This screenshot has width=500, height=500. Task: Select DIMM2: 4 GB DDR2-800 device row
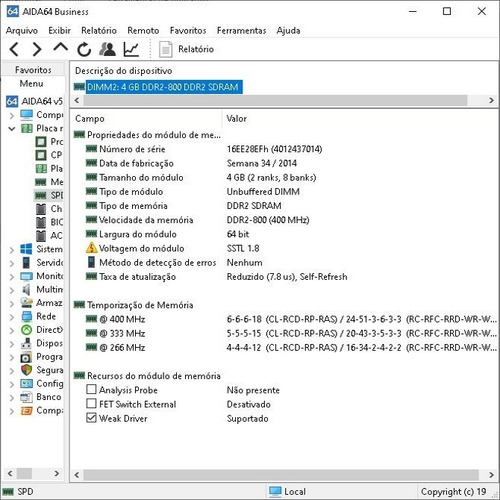[x=158, y=87]
